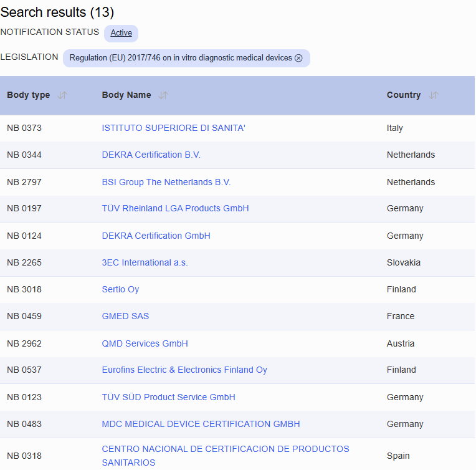Select the NB 0483 cell
The width and height of the screenshot is (476, 470).
(x=24, y=424)
